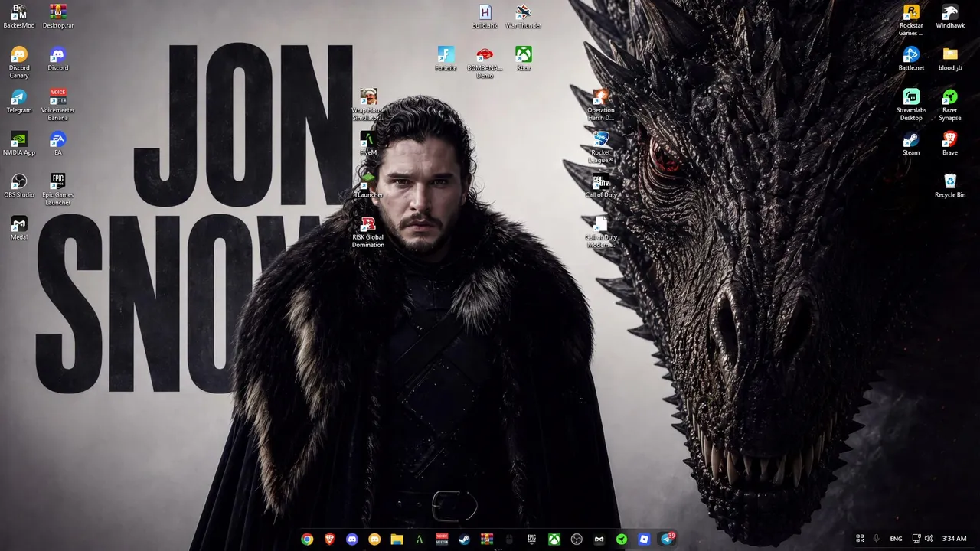Select the Steam desktop shortcut
The height and width of the screenshot is (551, 980).
click(x=911, y=144)
